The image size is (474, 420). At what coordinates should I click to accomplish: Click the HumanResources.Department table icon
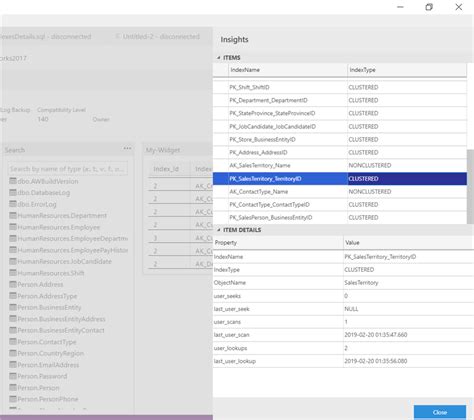coord(13,215)
